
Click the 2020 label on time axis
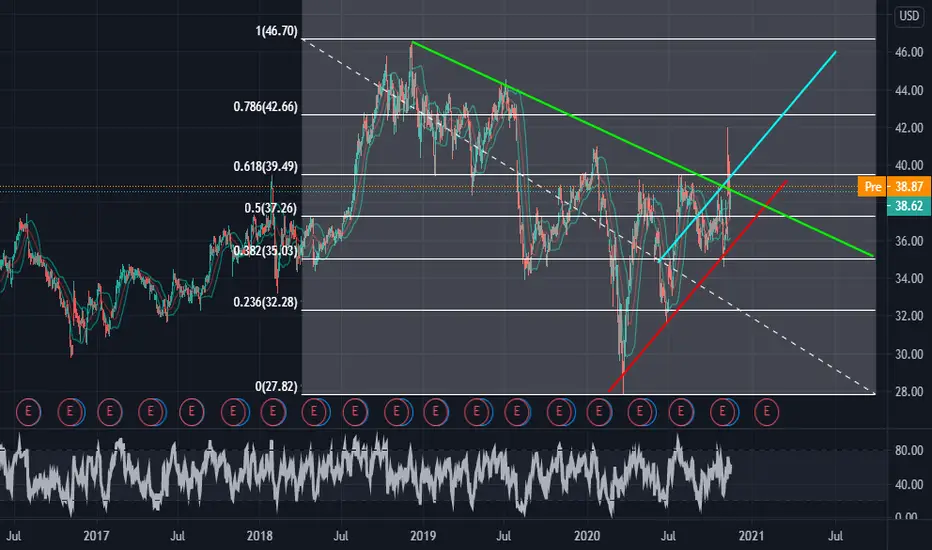587,536
